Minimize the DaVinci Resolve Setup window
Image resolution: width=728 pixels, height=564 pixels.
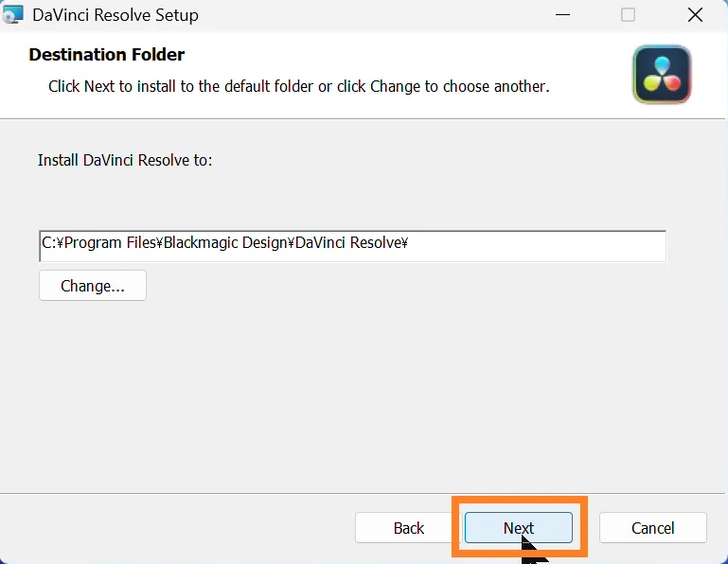562,15
